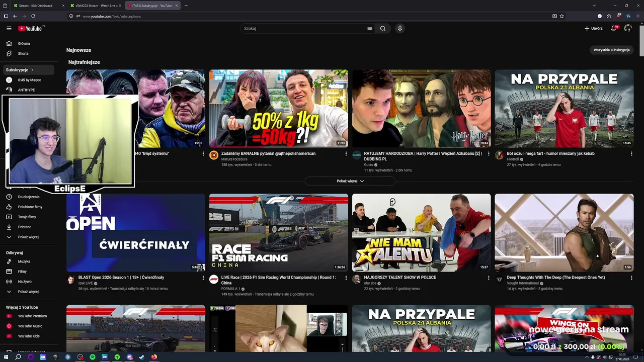Open Twoje filmy in sidebar
Image resolution: width=644 pixels, height=362 pixels.
tap(29, 217)
